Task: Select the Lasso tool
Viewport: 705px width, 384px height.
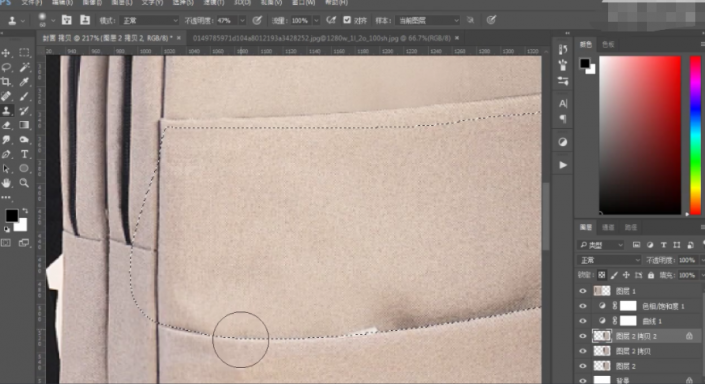Action: [x=6, y=67]
